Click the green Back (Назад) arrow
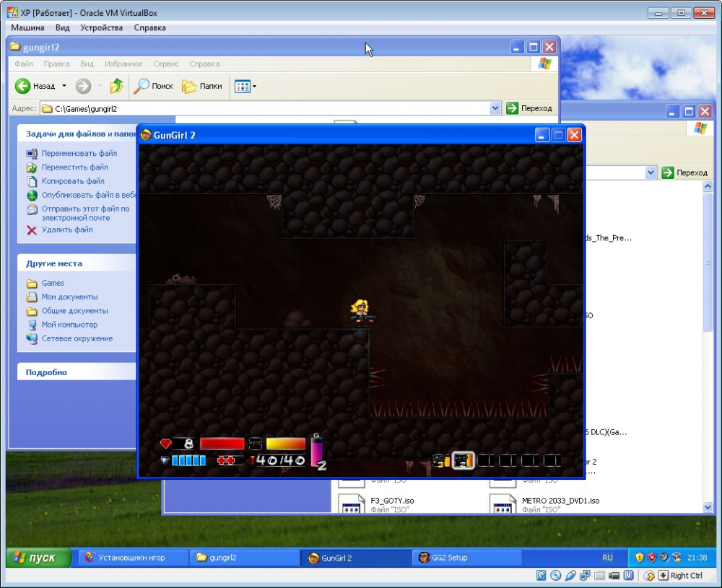This screenshot has height=588, width=722. click(x=23, y=86)
